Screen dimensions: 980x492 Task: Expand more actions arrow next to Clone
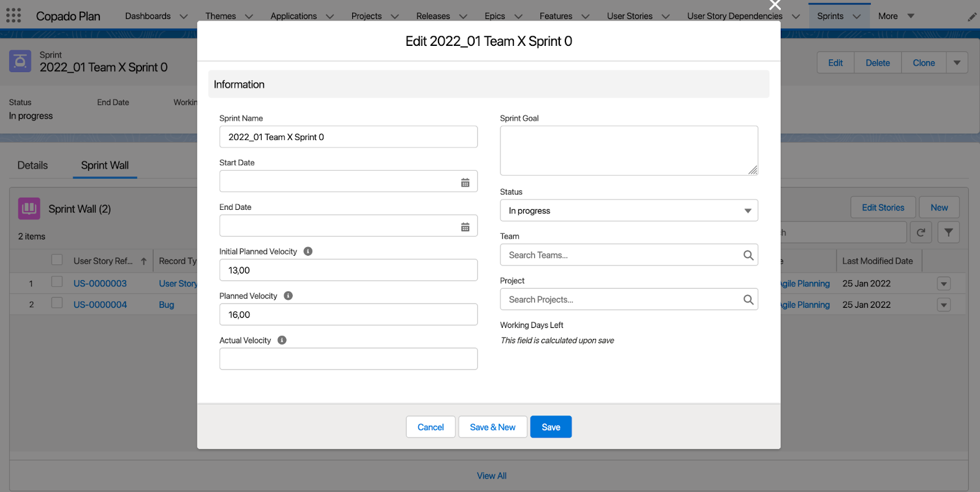pyautogui.click(x=957, y=63)
